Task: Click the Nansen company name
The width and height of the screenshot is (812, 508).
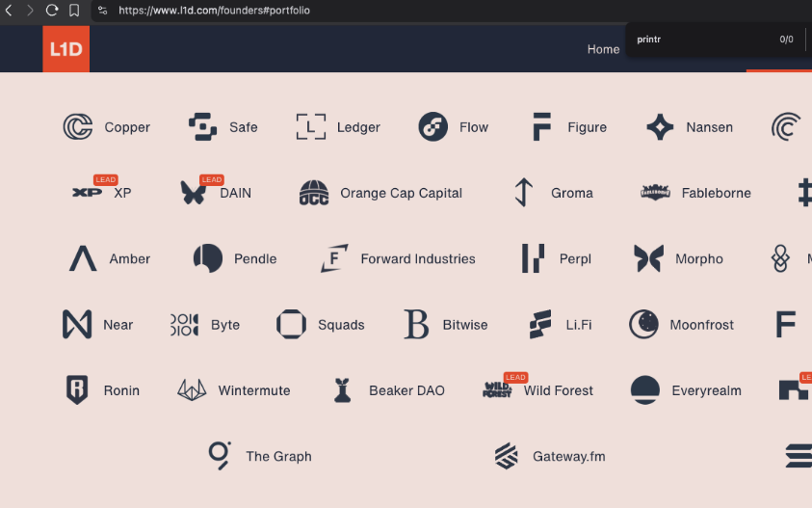Action: [x=710, y=127]
